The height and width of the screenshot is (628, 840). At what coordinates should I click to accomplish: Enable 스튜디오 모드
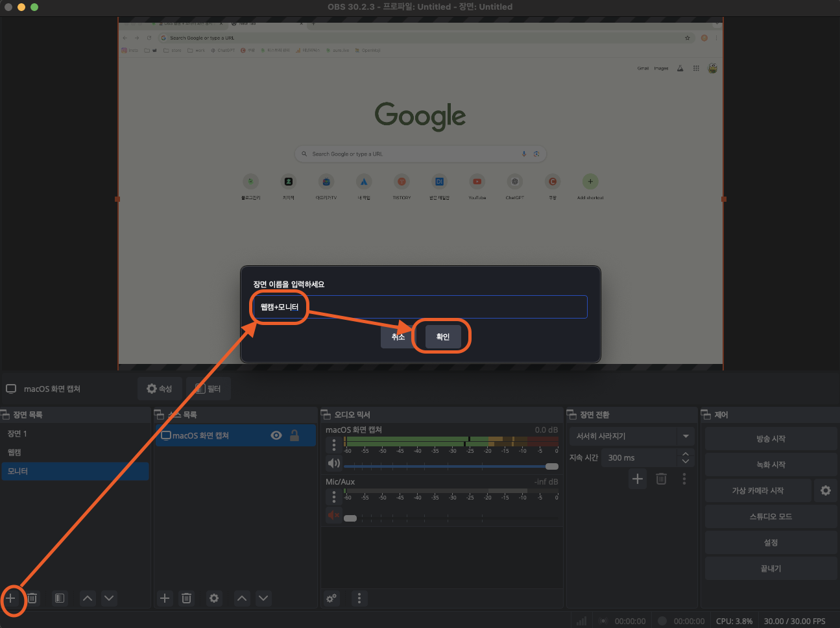[x=771, y=516]
